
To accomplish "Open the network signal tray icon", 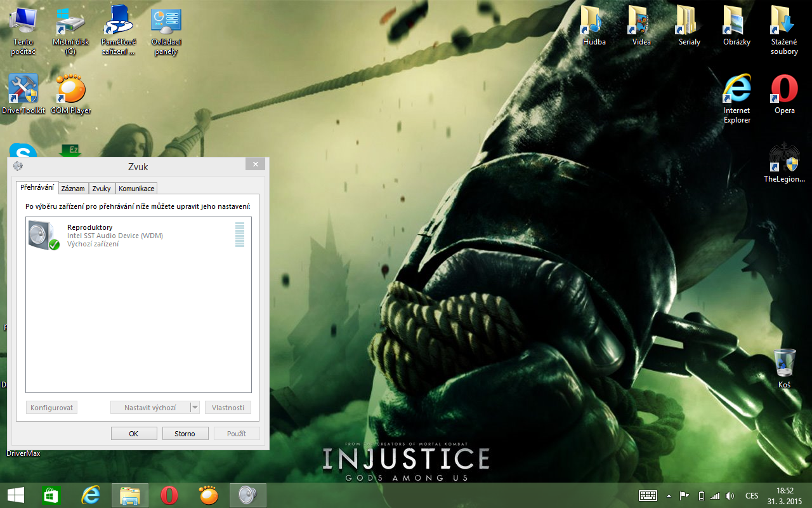I will pos(715,496).
